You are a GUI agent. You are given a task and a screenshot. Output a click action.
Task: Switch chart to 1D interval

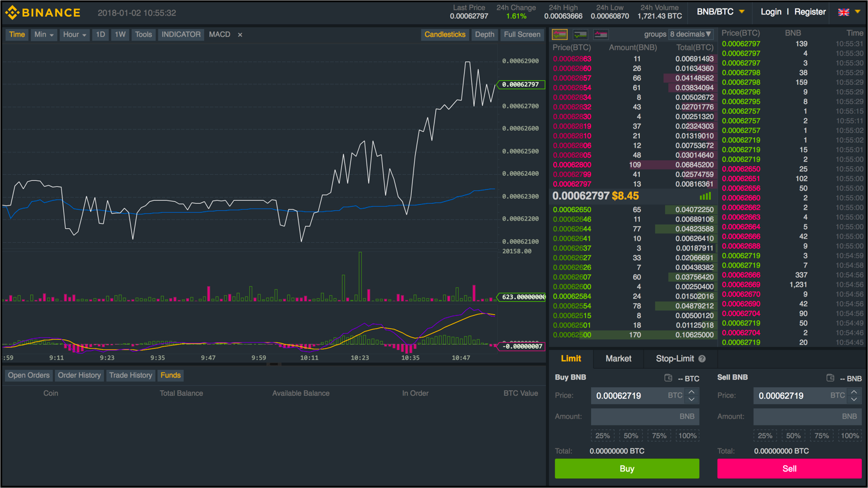coord(101,35)
